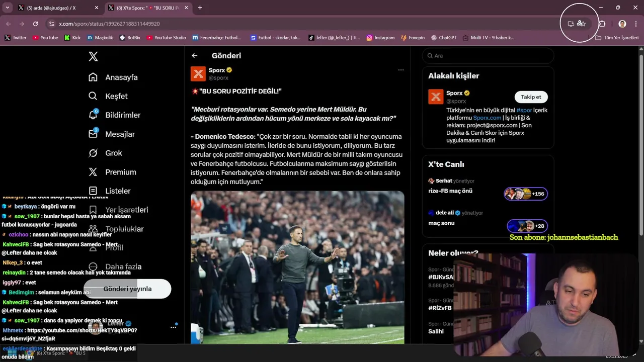This screenshot has height=362, width=644.
Task: Open the Tedesco post photo
Action: (297, 267)
